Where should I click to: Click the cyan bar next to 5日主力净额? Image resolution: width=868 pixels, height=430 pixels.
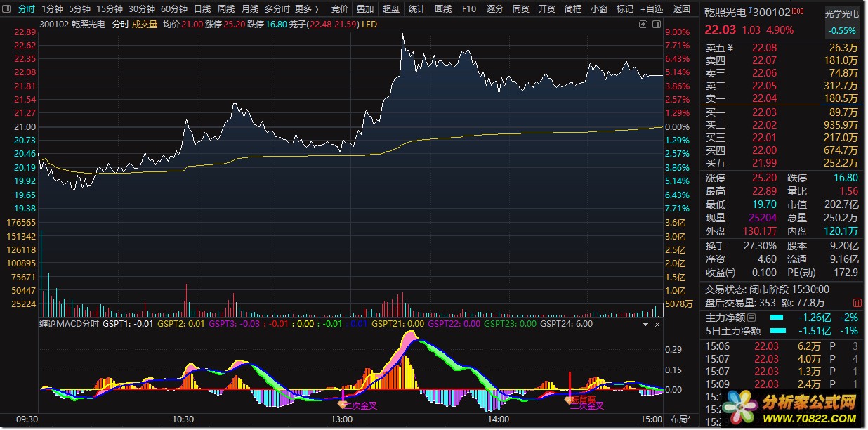(778, 332)
